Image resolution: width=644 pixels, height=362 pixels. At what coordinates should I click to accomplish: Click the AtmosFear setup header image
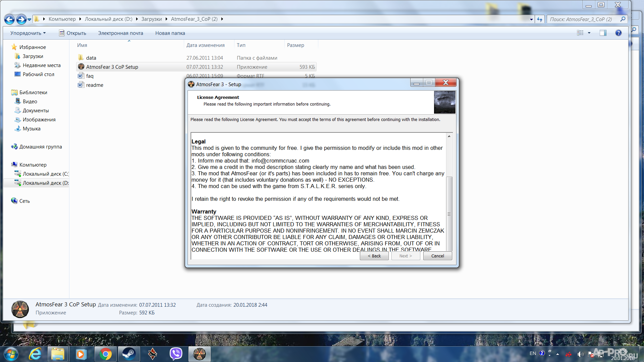(x=445, y=102)
